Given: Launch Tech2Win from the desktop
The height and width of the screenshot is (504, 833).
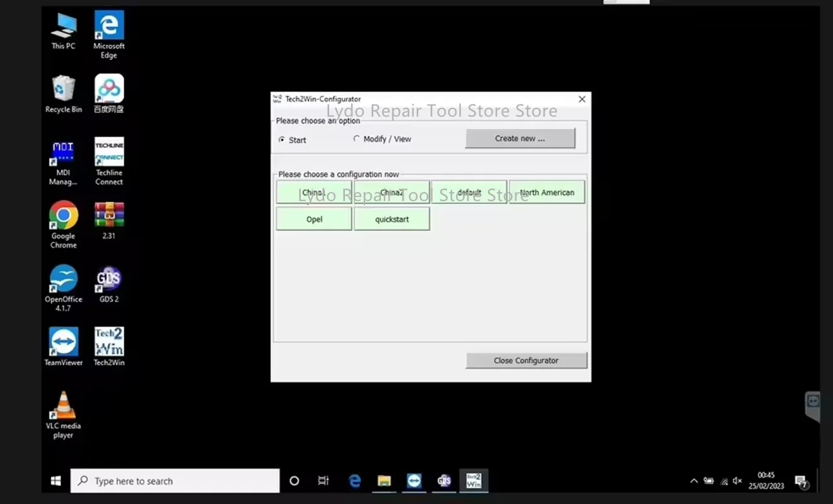Looking at the screenshot, I should tap(108, 342).
